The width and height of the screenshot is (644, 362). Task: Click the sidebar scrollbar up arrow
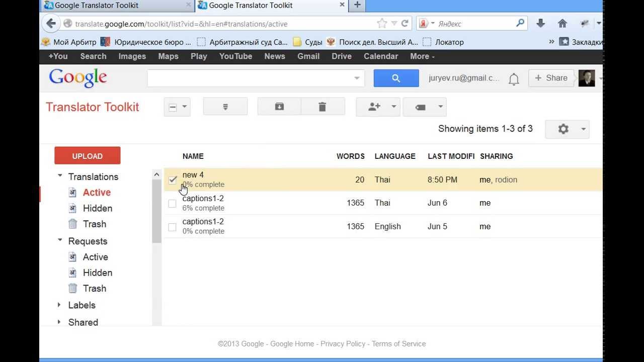pos(156,174)
